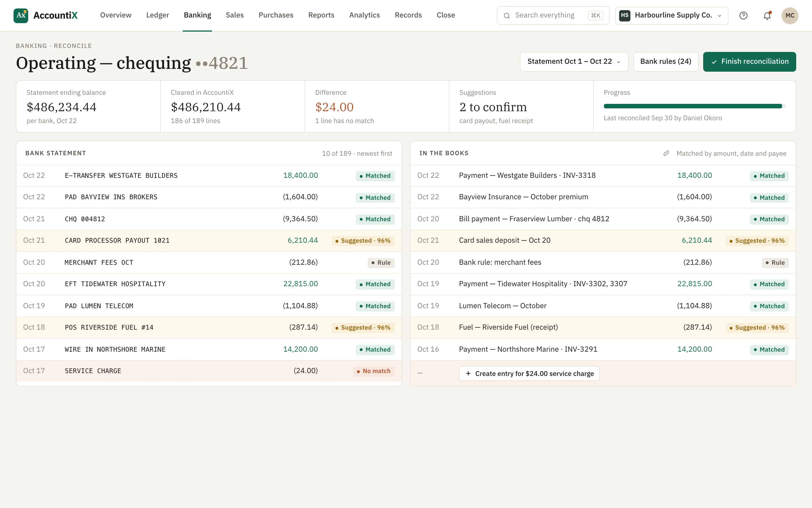The width and height of the screenshot is (812, 508).
Task: Select Payment — Northshore Marine · INV-3291
Action: click(603, 349)
